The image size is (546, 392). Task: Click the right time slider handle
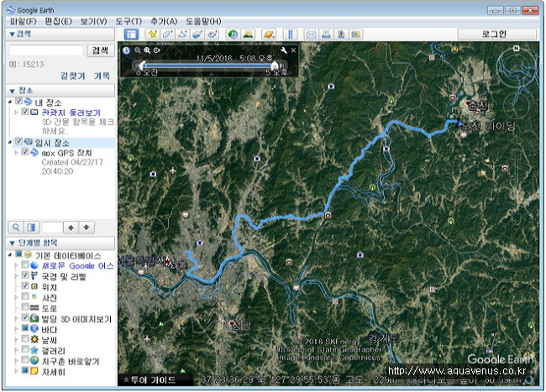275,65
